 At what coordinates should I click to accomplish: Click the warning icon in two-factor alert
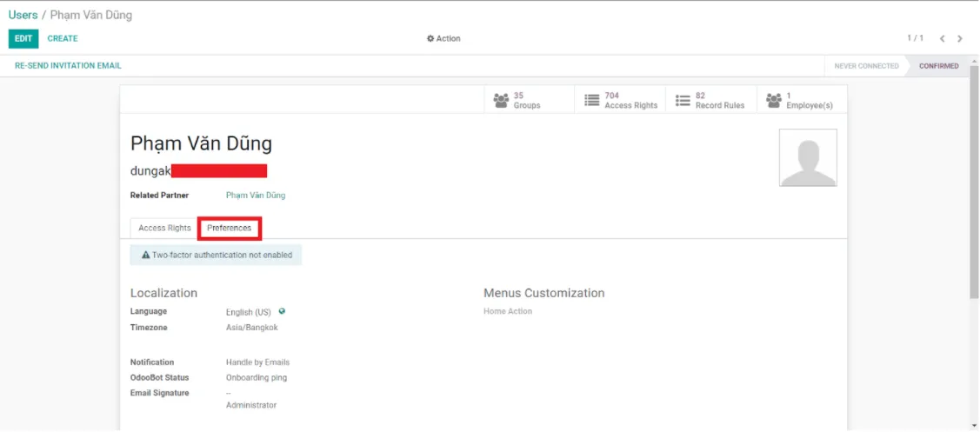[145, 255]
